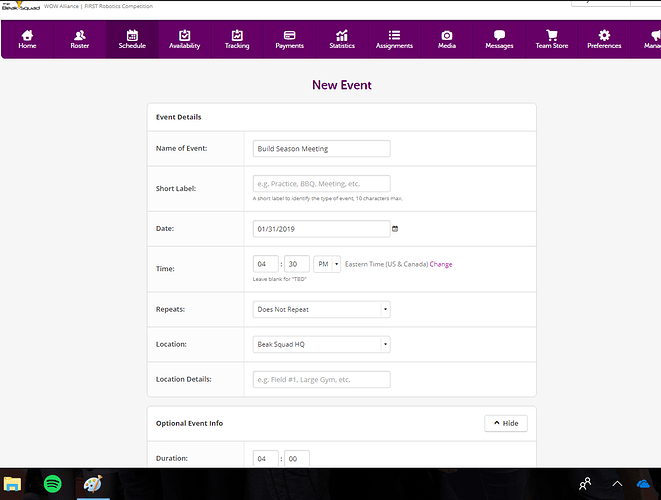The image size is (661, 500).
Task: Click the Name of Event field
Action: (321, 149)
